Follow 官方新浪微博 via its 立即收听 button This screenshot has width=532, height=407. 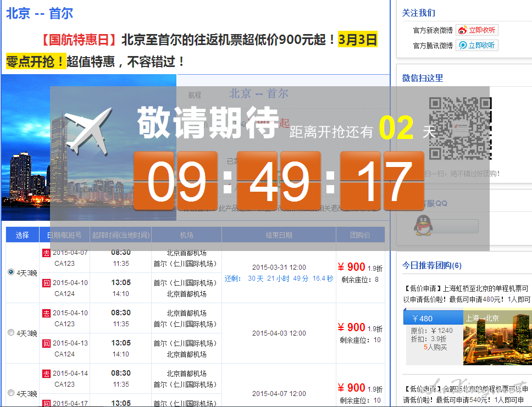tap(477, 30)
